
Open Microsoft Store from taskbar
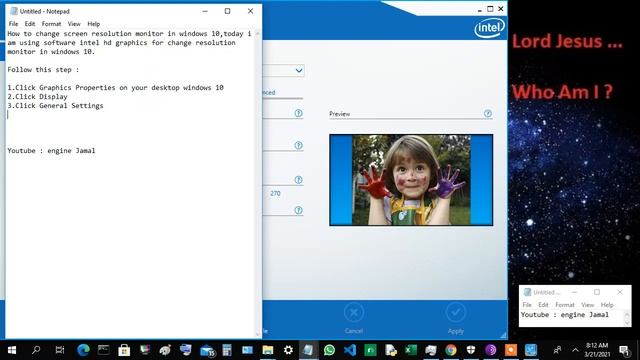(x=124, y=350)
